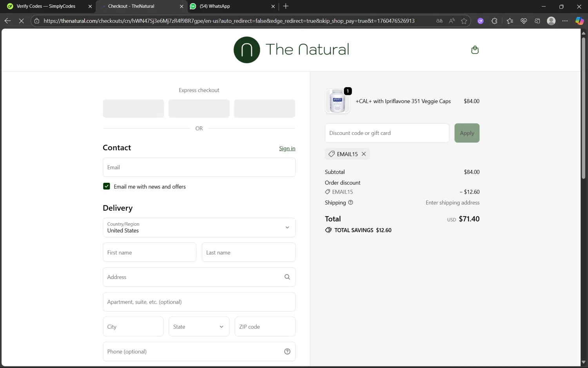Open the split screen icon in the toolbar

pos(537,21)
